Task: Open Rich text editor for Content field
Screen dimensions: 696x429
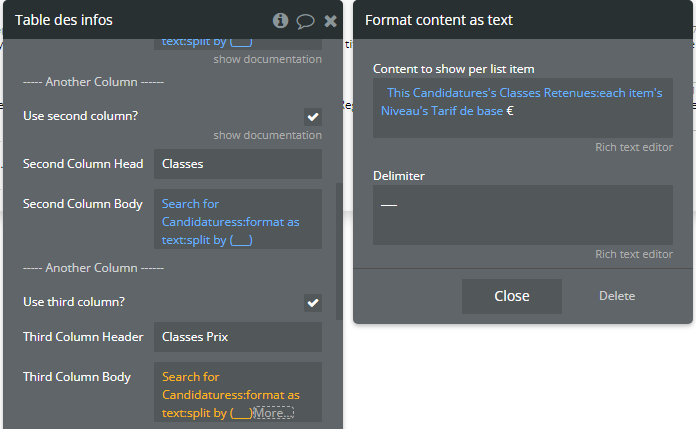Action: (x=633, y=147)
